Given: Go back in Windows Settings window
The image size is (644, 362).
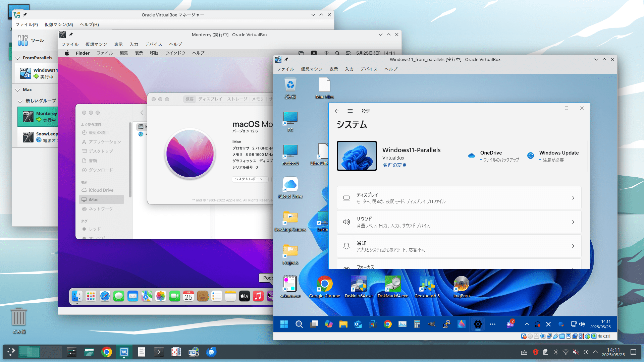Looking at the screenshot, I should [x=337, y=111].
